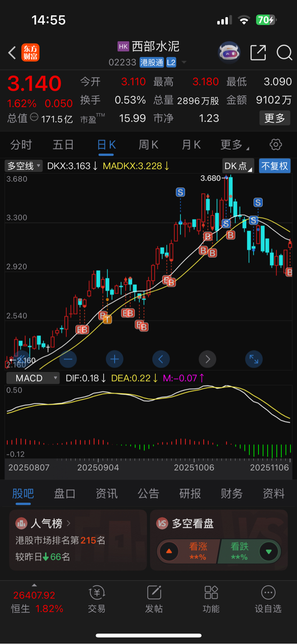This screenshot has height=644, width=297.
Task: Switch to 五日 chart tab
Action: (x=63, y=145)
